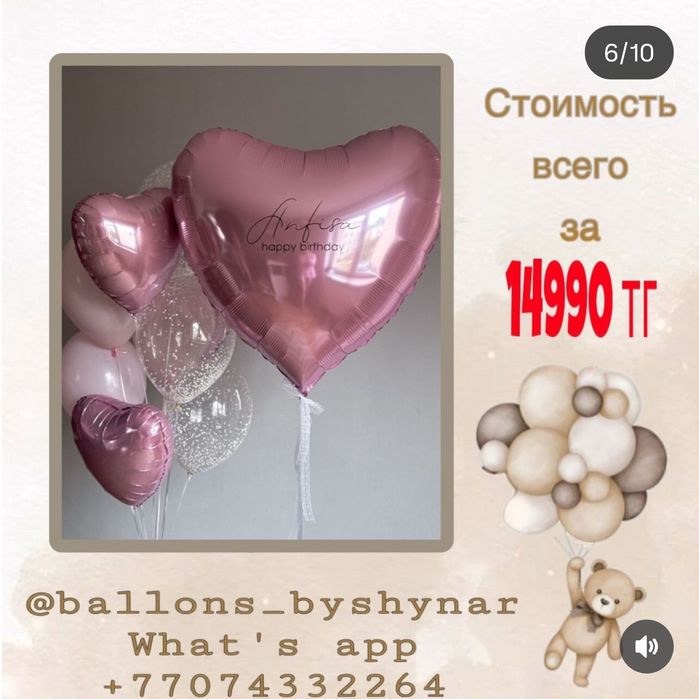Click the lower-left pink heart balloon

tap(122, 449)
